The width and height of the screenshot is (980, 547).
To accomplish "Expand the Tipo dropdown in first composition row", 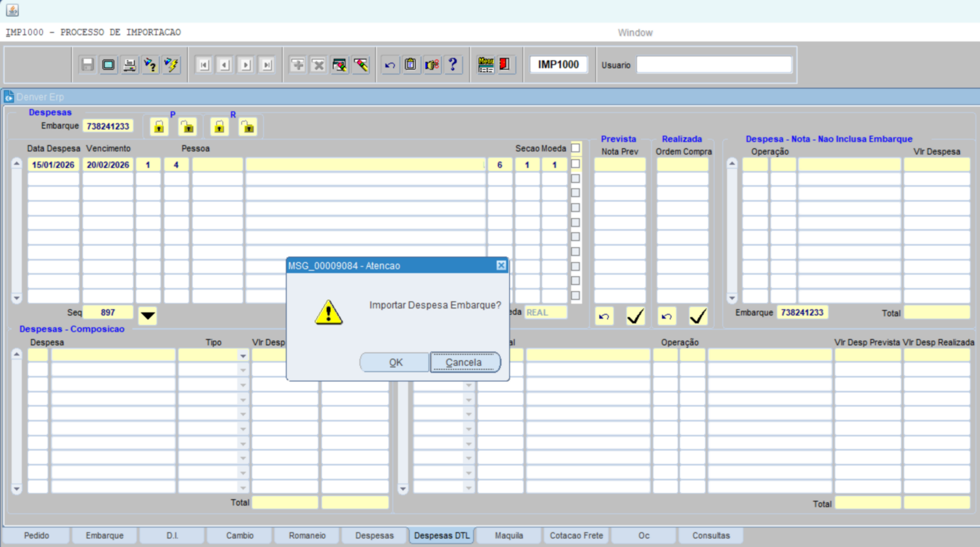I will coord(243,356).
